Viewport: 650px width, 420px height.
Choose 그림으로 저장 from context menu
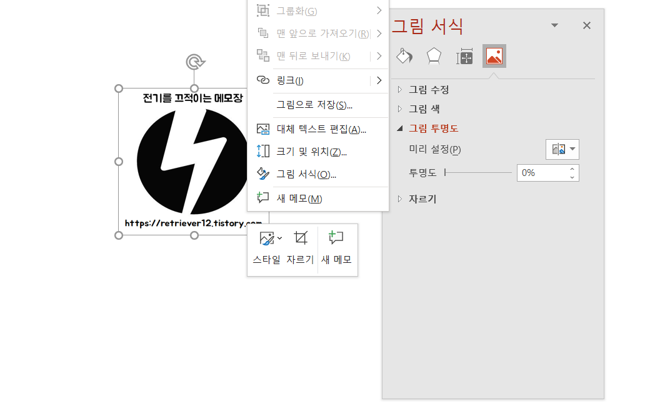(318, 105)
